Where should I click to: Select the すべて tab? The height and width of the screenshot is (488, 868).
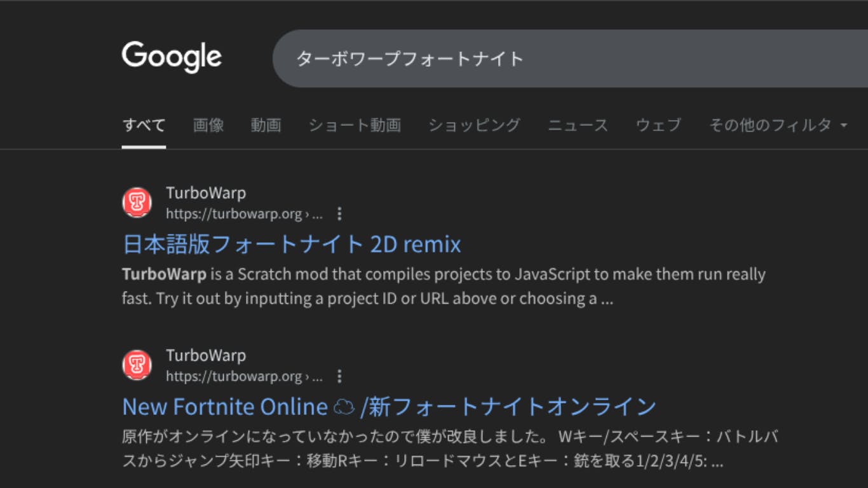tap(144, 125)
